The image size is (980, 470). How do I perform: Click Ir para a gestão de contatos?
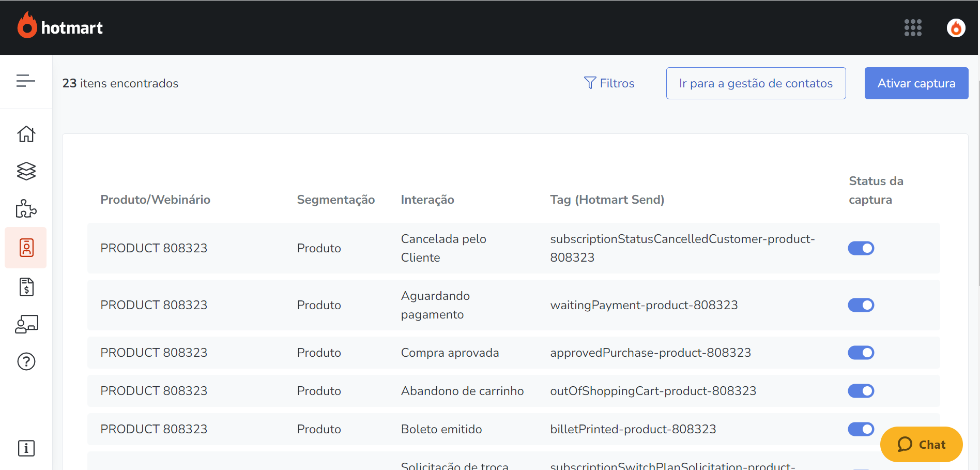pos(756,83)
